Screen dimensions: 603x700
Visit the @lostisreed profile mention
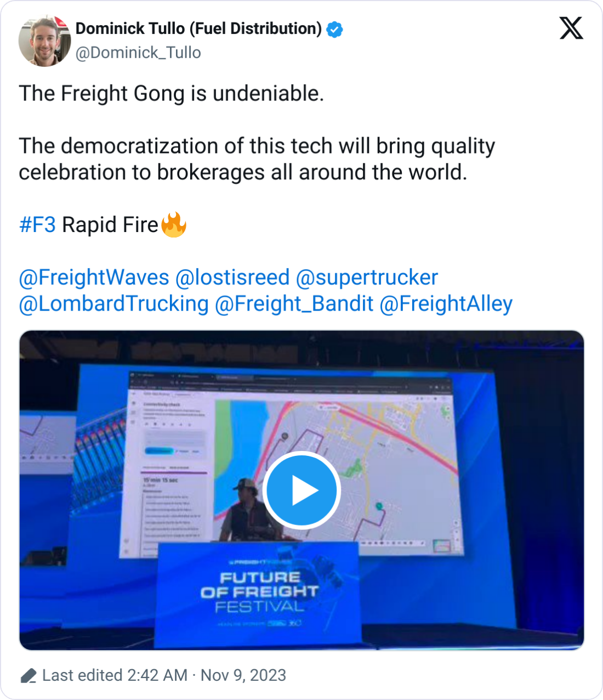(232, 278)
